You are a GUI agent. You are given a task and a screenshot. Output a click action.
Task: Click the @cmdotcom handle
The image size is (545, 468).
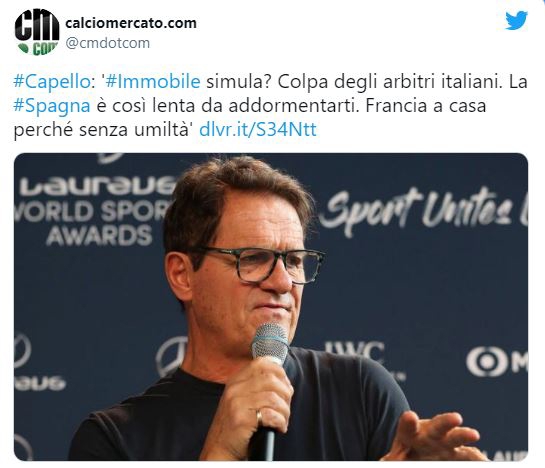[108, 43]
